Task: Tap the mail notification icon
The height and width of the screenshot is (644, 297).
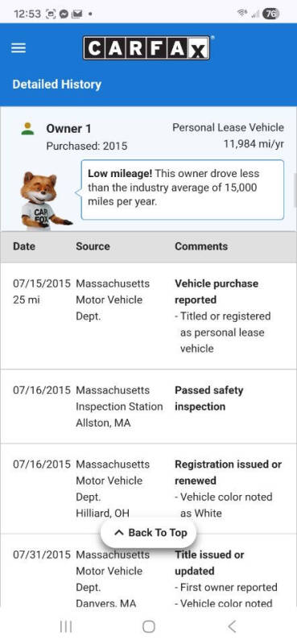Action: (76, 14)
